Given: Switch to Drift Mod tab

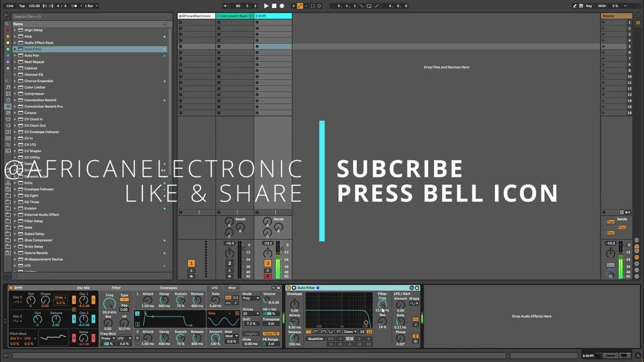Looking at the screenshot, I should pyautogui.click(x=232, y=288).
